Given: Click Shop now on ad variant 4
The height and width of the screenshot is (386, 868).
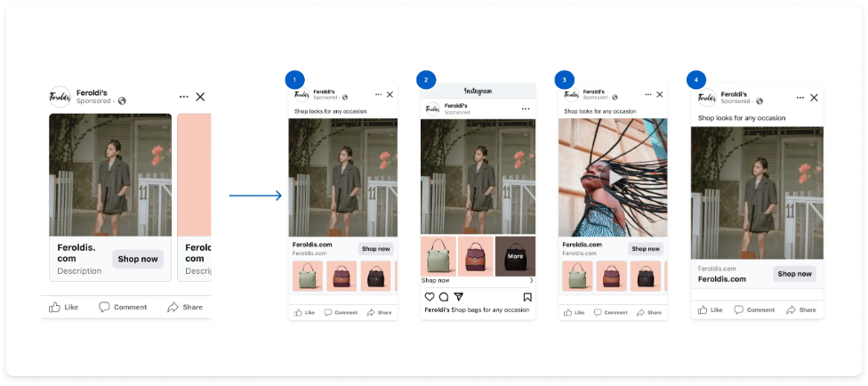Looking at the screenshot, I should pyautogui.click(x=794, y=274).
